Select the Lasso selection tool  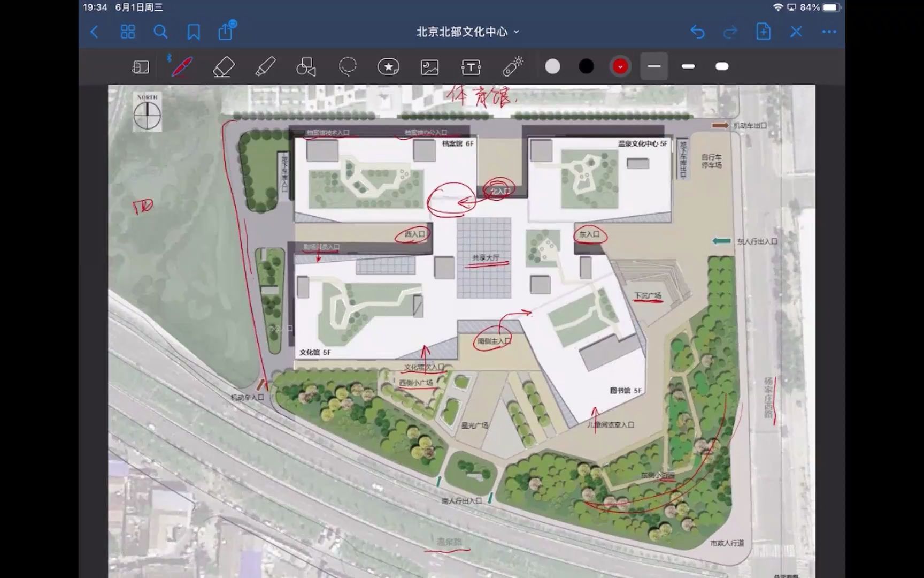(348, 67)
